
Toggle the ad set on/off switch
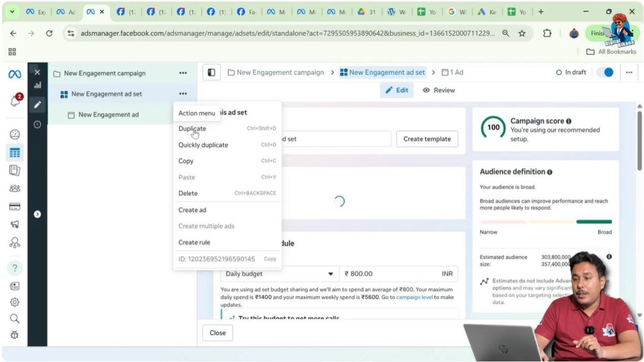pyautogui.click(x=605, y=72)
